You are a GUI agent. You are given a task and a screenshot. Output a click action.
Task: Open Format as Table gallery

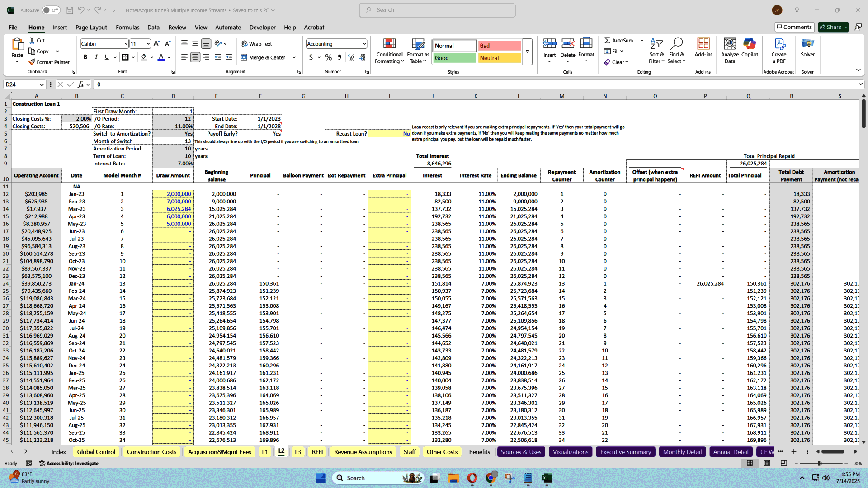pos(418,51)
